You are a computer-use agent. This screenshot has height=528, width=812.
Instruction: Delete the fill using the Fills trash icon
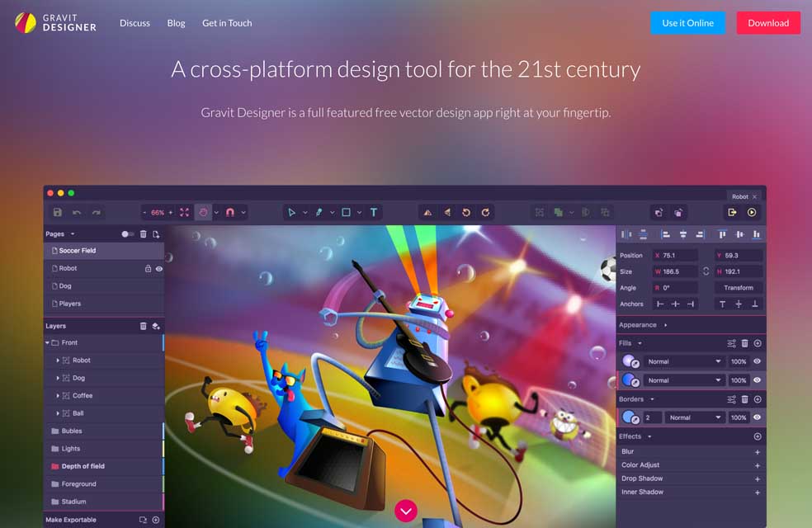click(x=744, y=343)
